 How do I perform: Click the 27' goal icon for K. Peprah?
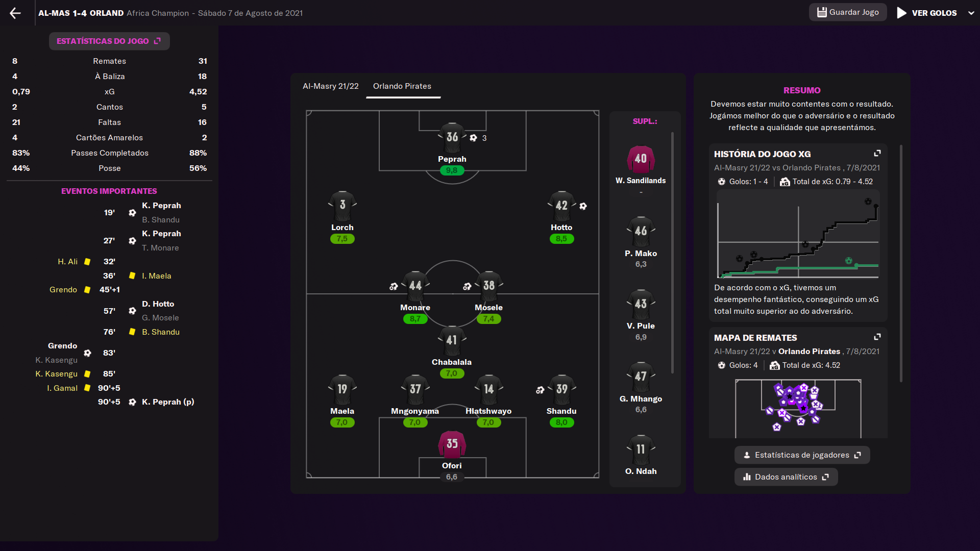132,241
